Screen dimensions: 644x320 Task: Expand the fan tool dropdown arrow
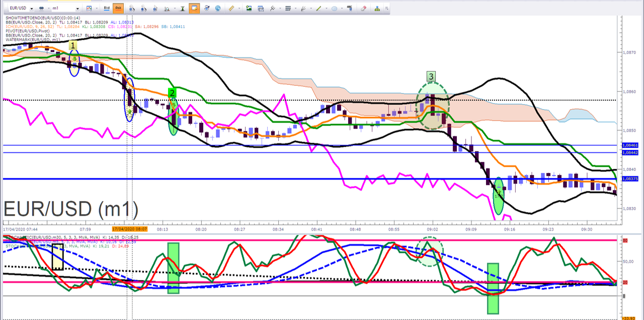[x=311, y=9]
